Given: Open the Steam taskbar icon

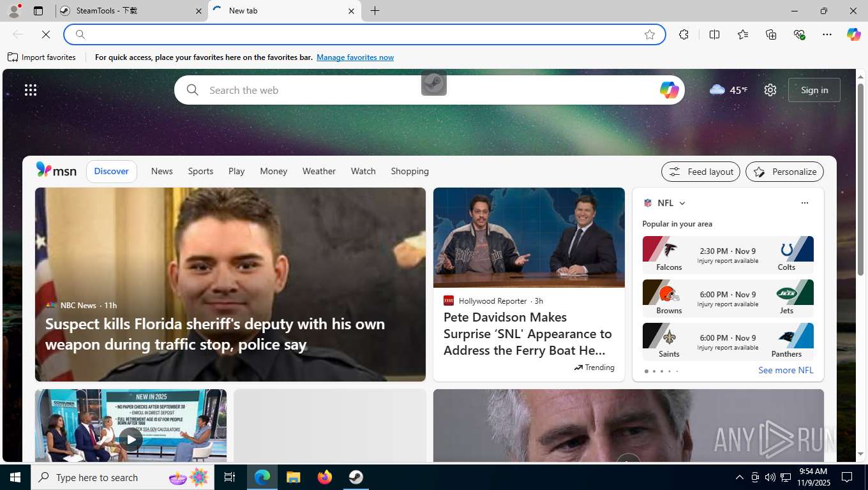Looking at the screenshot, I should point(356,477).
